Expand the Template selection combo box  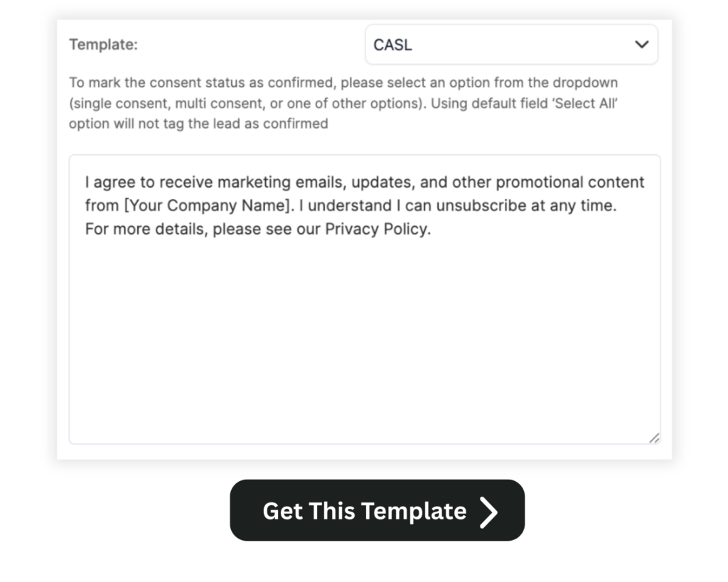(x=512, y=44)
